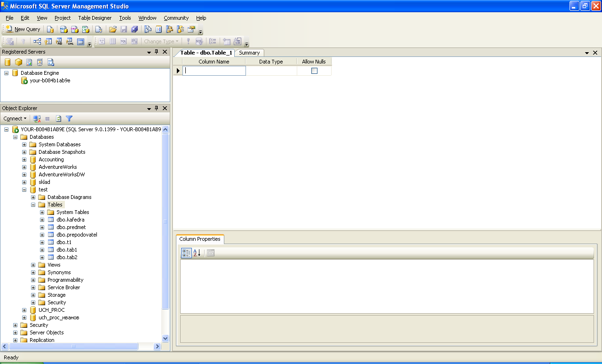Click the Filter funnel icon in Object Explorer
The height and width of the screenshot is (364, 602).
pyautogui.click(x=69, y=119)
